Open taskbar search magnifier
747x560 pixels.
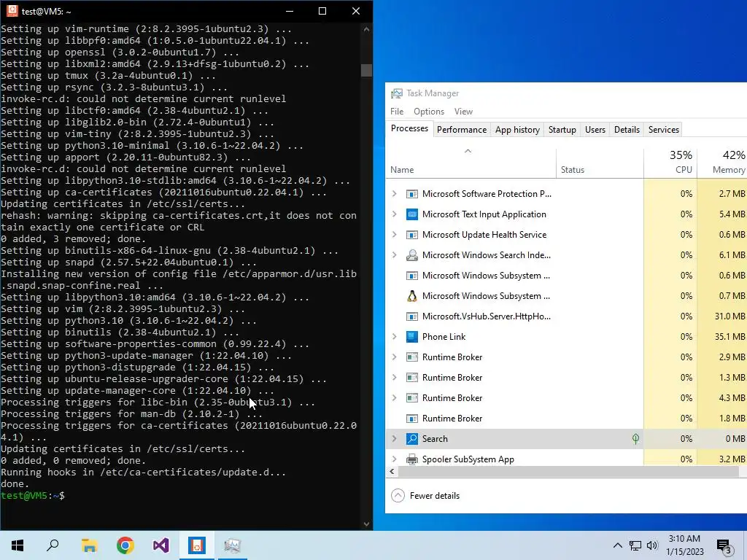53,545
